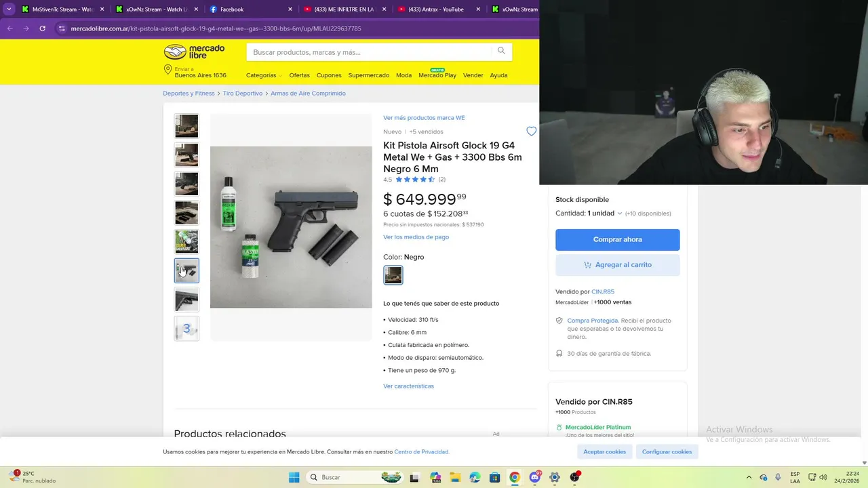Open the Moda menu item
Image resolution: width=868 pixels, height=488 pixels.
point(403,75)
